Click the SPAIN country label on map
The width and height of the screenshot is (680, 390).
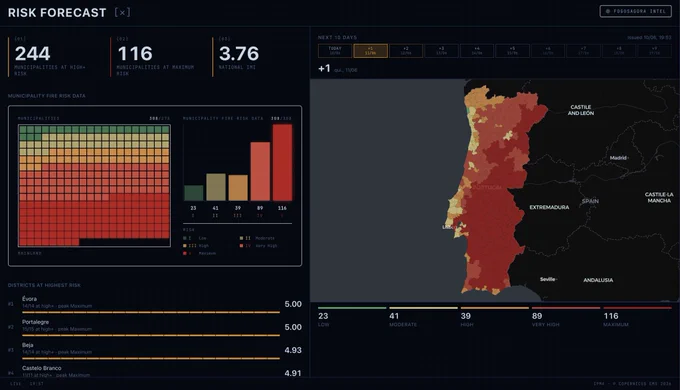click(590, 201)
